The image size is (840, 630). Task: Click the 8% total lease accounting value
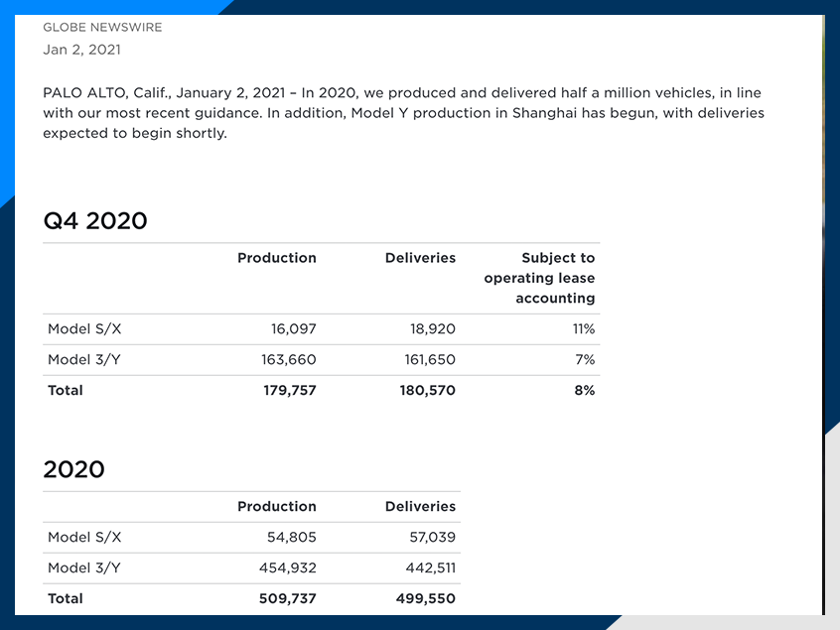tap(585, 390)
